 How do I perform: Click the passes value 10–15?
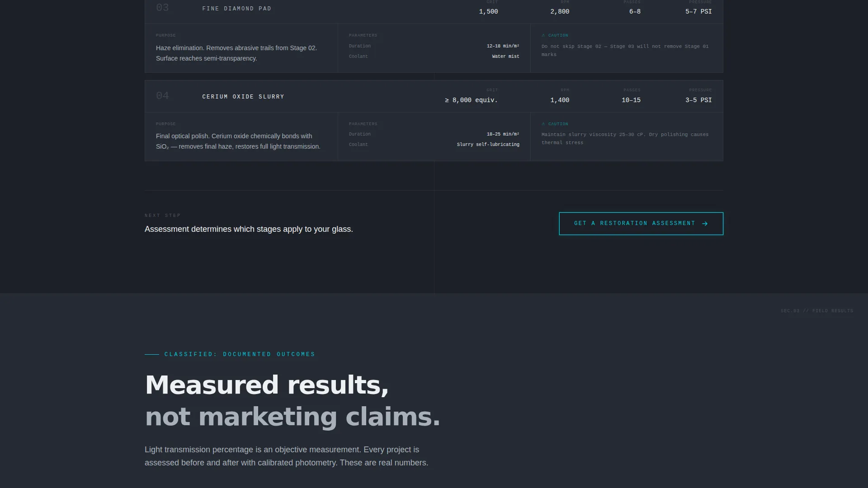coord(631,100)
